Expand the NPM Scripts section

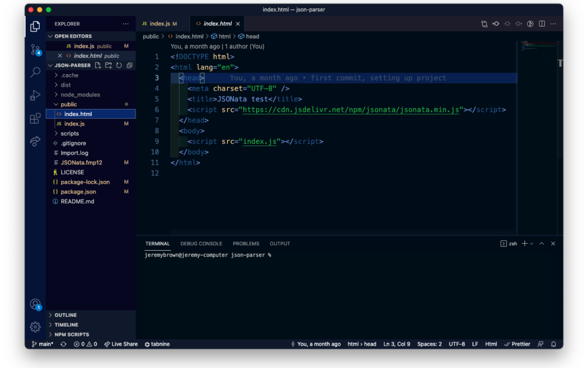(91, 335)
